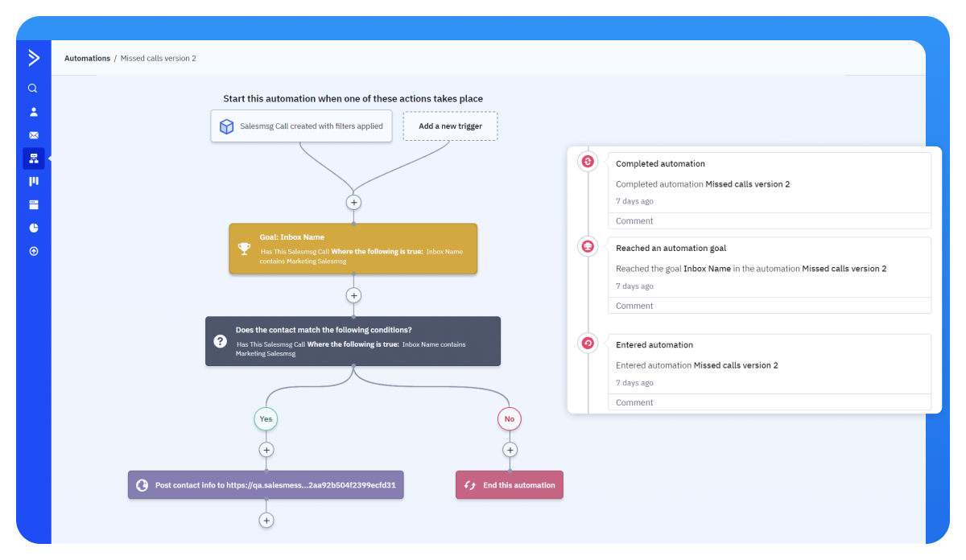
Task: Click the trophy icon on Goal block
Action: coord(244,249)
